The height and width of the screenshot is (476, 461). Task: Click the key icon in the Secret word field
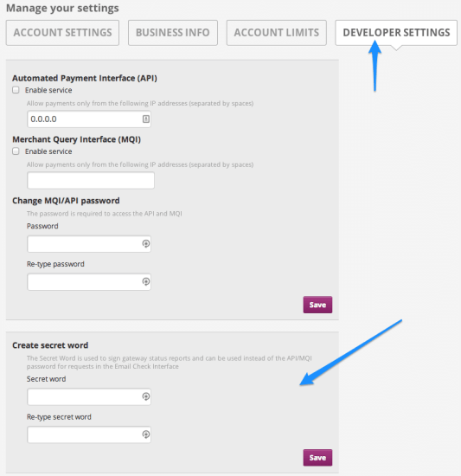point(146,396)
